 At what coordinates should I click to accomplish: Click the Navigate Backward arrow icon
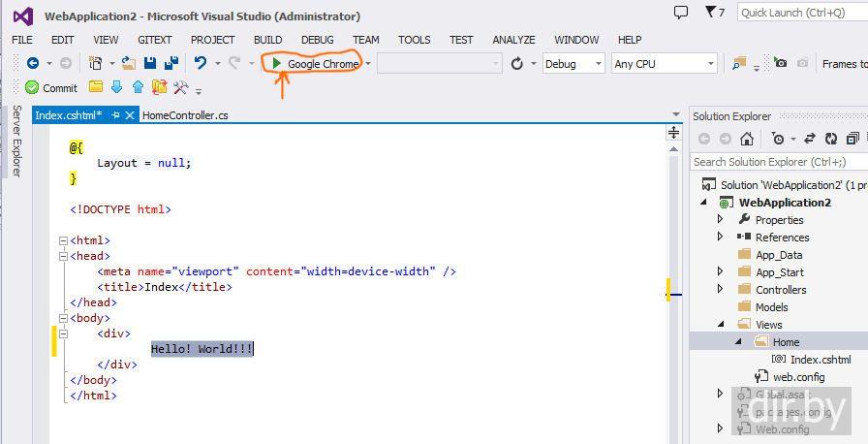(x=32, y=64)
